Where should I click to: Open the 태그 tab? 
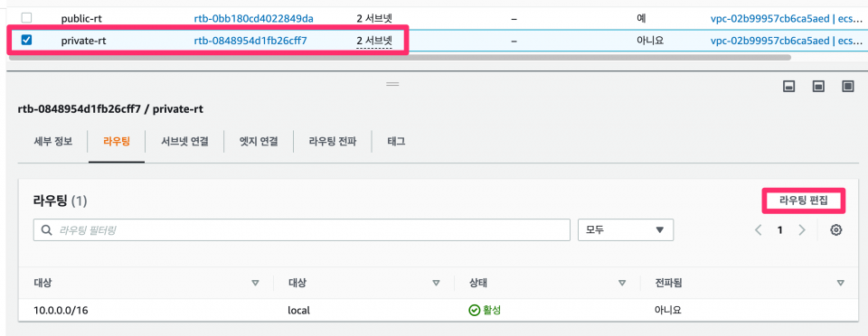[396, 141]
